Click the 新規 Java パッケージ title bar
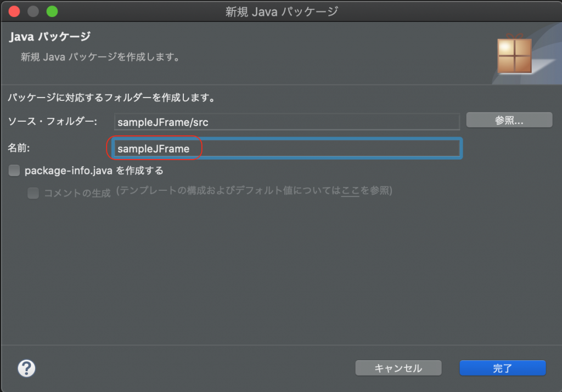Screen dimensions: 562x392 point(282,11)
